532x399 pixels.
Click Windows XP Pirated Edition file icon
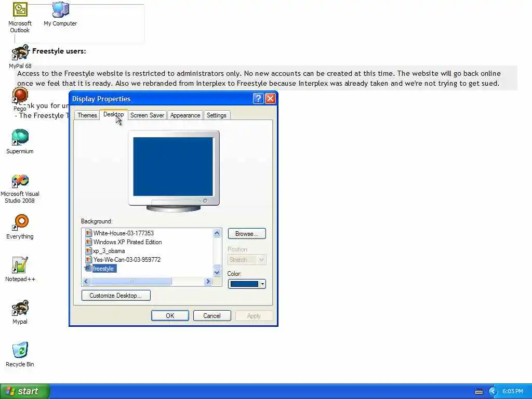pyautogui.click(x=88, y=242)
